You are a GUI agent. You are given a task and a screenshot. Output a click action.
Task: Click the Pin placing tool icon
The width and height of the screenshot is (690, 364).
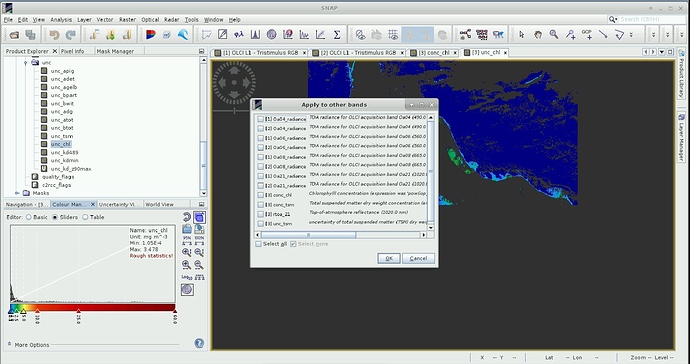click(570, 34)
